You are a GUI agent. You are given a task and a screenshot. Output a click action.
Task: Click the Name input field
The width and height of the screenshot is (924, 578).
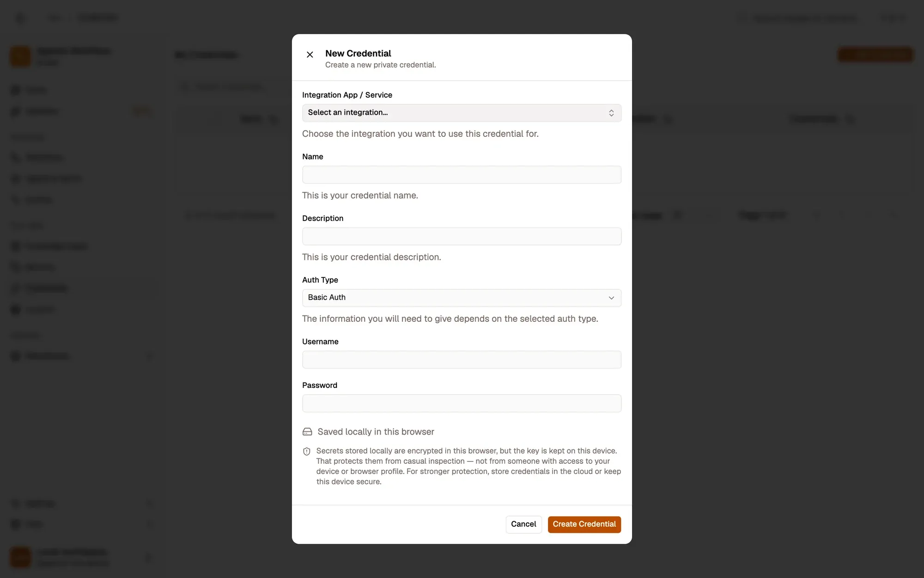coord(462,175)
